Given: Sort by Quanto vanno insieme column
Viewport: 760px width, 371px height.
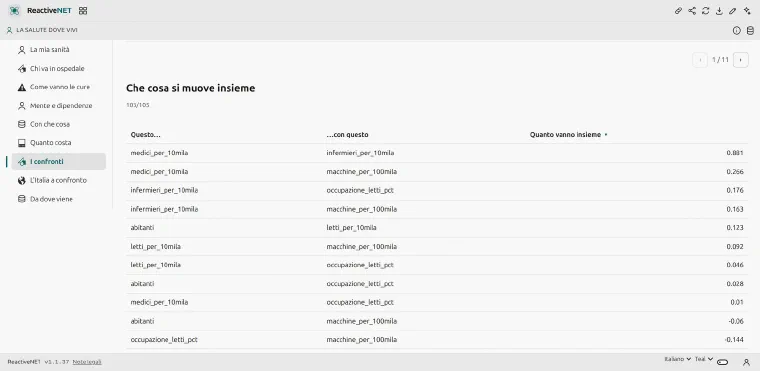Looking at the screenshot, I should tap(565, 135).
